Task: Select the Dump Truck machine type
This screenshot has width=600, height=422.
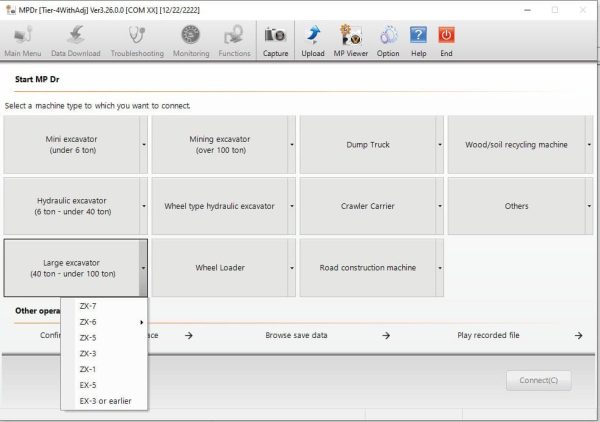Action: coord(368,145)
